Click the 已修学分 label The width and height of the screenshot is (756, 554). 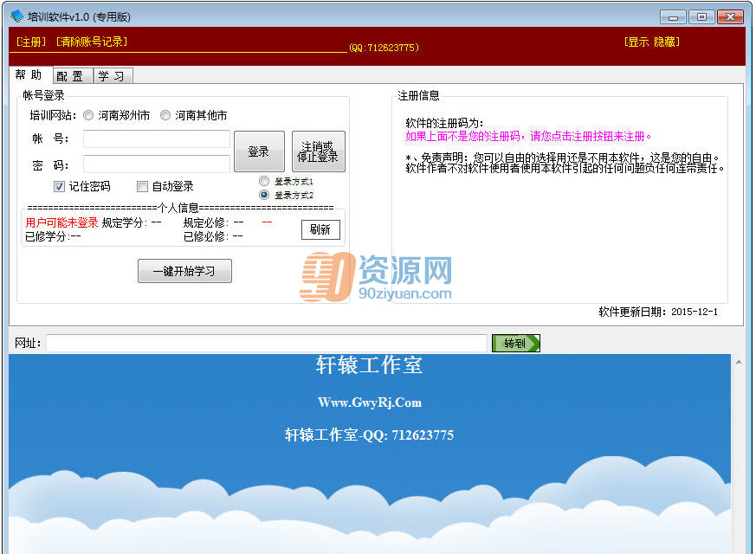point(48,236)
